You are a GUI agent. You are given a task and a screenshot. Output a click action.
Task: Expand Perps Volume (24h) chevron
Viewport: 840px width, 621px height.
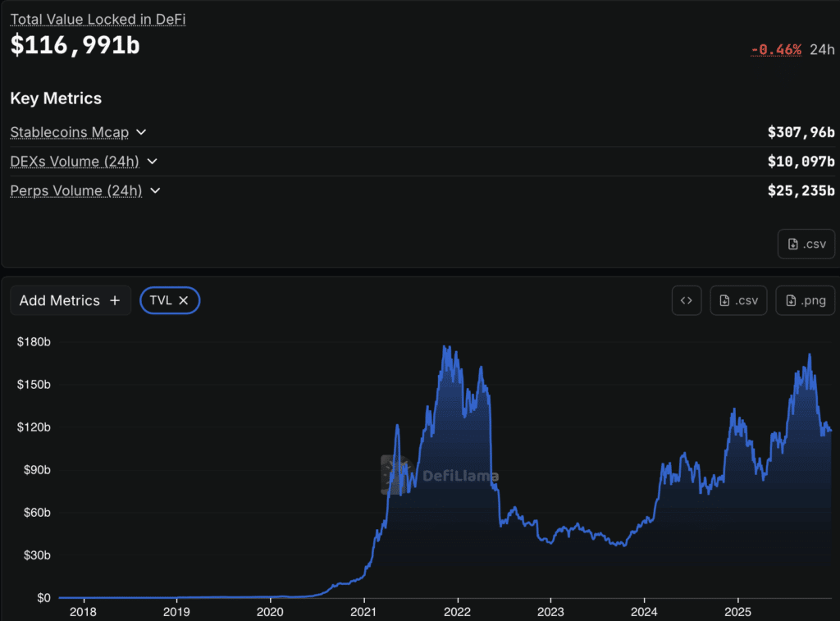(x=155, y=191)
